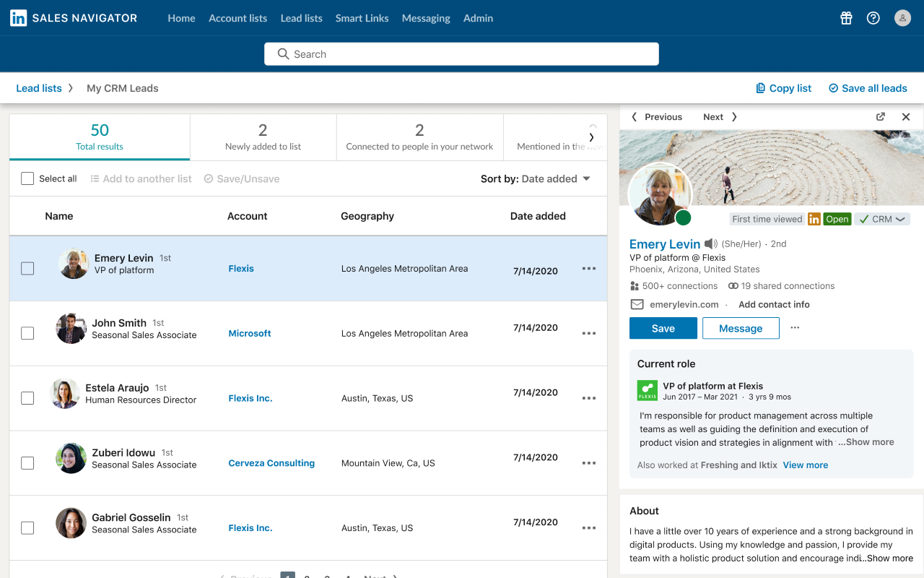Image resolution: width=924 pixels, height=578 pixels.
Task: Select the 50 Total results tab
Action: [100, 137]
